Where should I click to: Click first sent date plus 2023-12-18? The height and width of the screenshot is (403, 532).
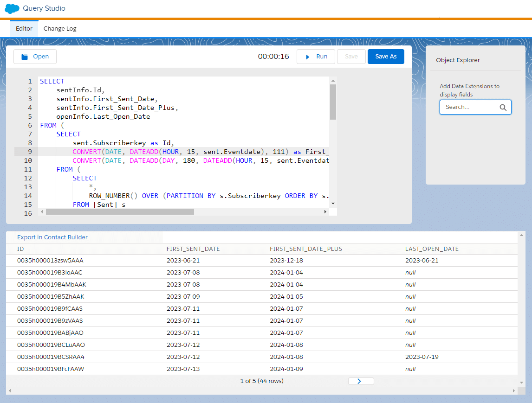[286, 261]
